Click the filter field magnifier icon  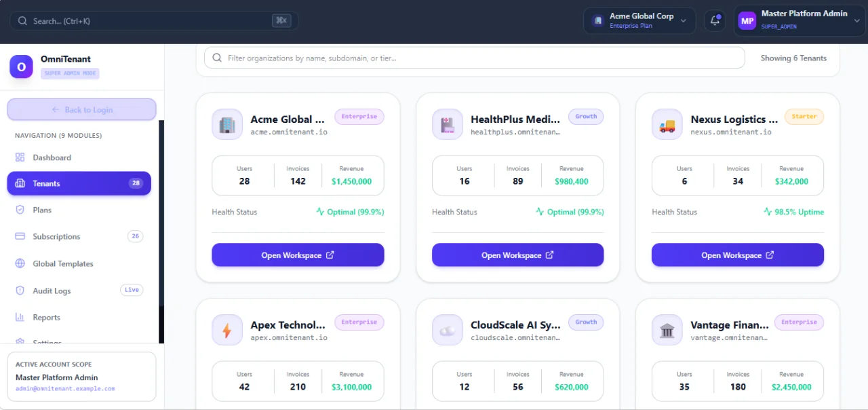pos(217,58)
